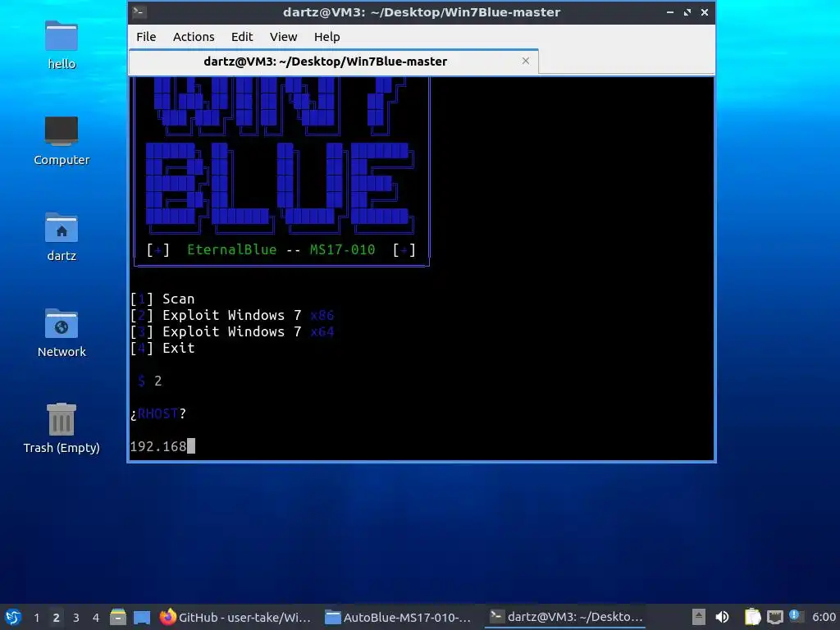The height and width of the screenshot is (630, 840).
Task: Click the removable media eject tray icon
Action: (699, 617)
